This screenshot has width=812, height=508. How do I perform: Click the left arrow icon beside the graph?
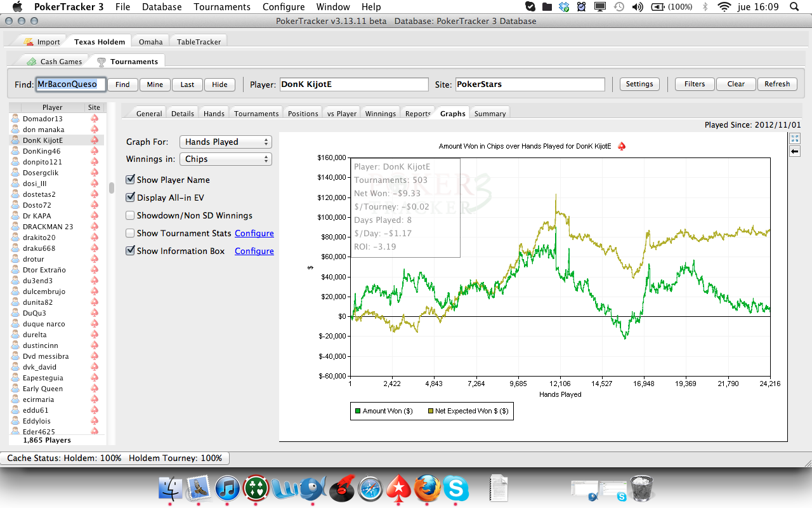[795, 152]
